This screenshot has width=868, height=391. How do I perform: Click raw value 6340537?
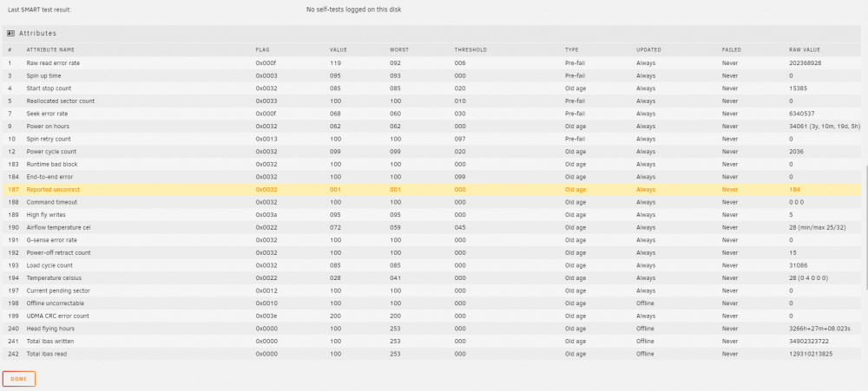pyautogui.click(x=801, y=114)
